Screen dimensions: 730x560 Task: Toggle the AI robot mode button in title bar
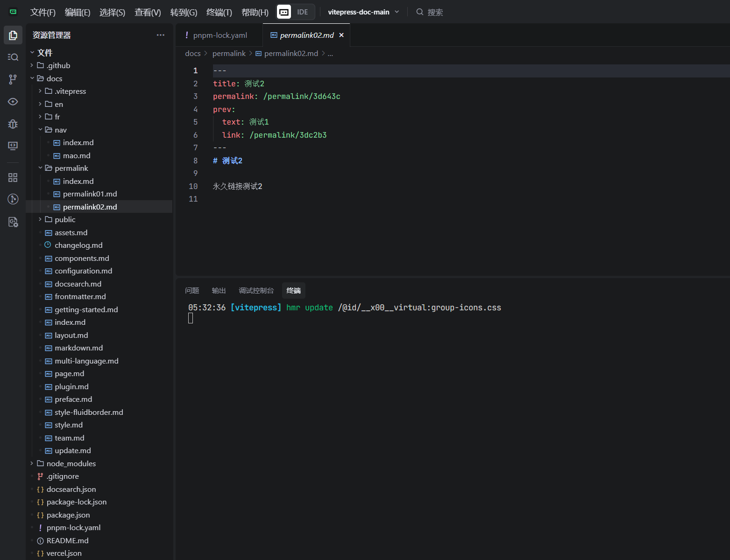284,12
